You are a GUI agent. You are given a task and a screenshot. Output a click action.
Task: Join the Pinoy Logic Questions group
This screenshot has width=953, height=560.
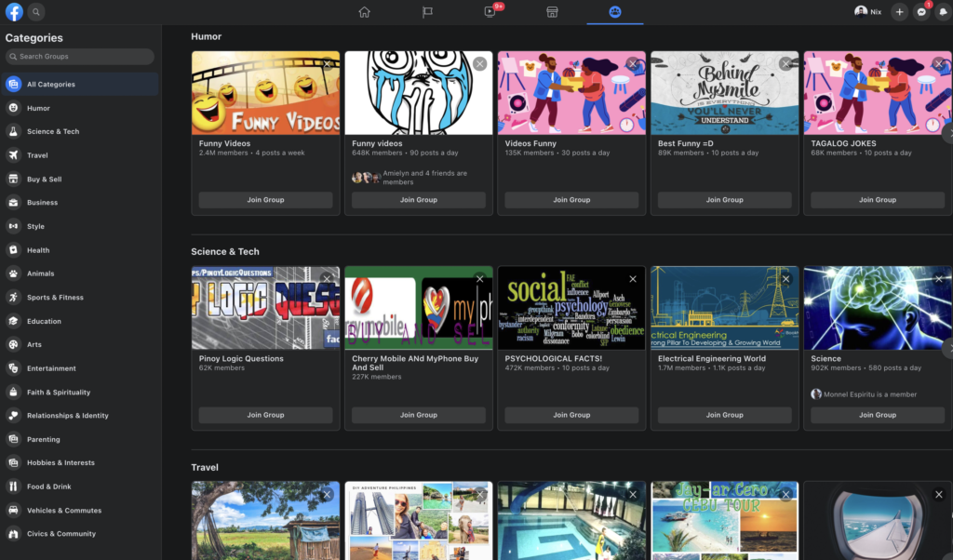pos(265,415)
